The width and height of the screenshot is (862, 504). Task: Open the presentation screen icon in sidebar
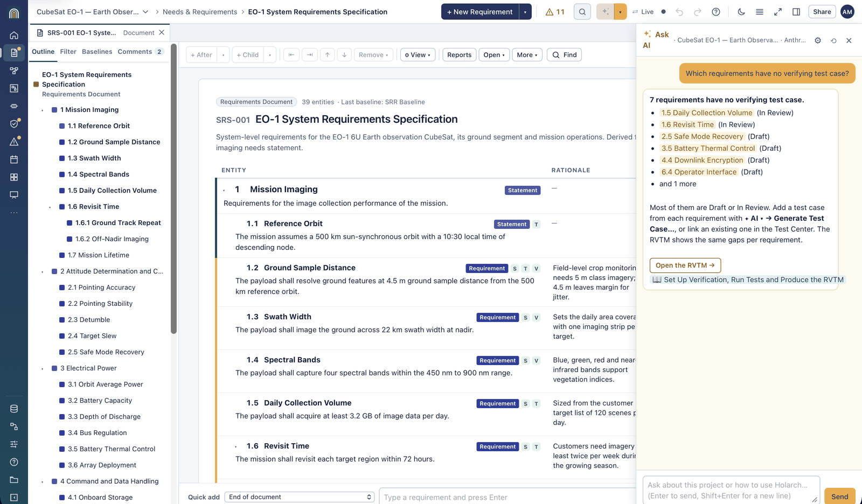(x=14, y=195)
